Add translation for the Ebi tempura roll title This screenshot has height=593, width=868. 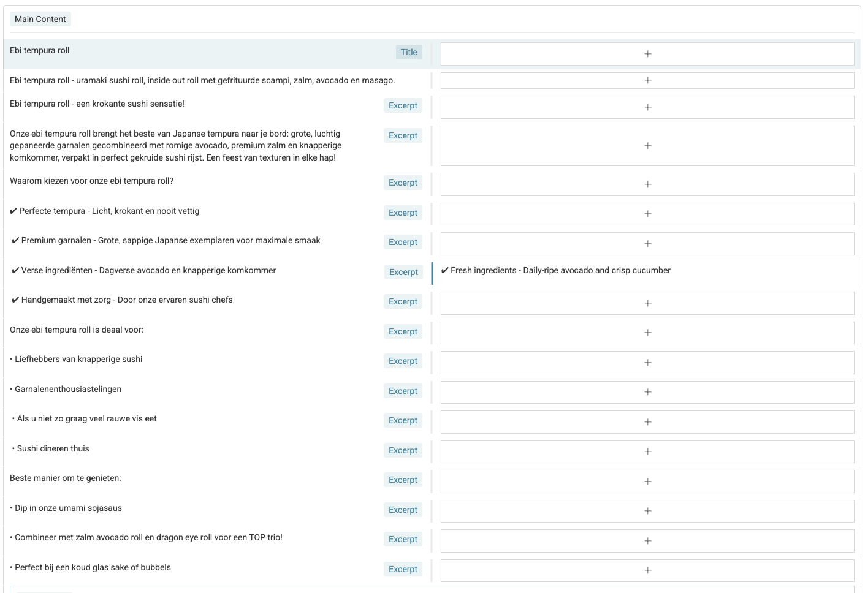tap(647, 54)
